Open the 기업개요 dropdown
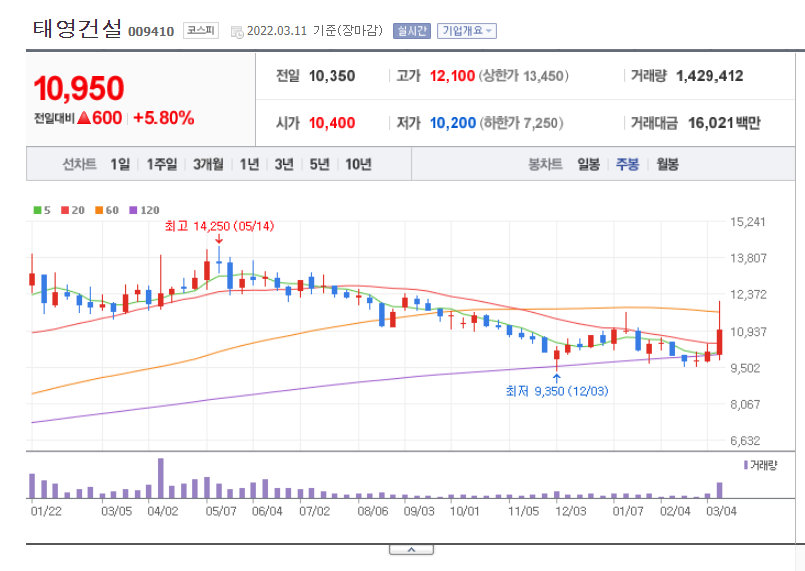Viewport: 805px width, 571px height. point(467,31)
